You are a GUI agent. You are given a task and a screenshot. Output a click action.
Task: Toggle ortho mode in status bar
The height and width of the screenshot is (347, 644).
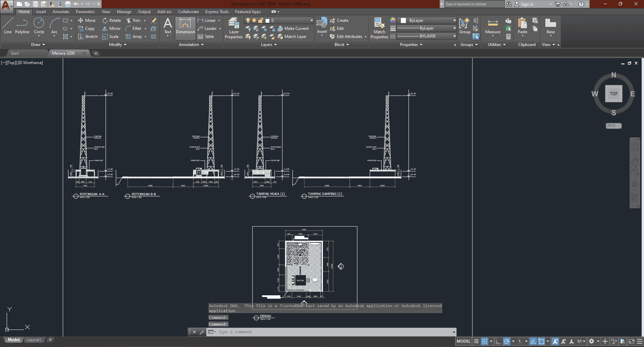[498, 341]
